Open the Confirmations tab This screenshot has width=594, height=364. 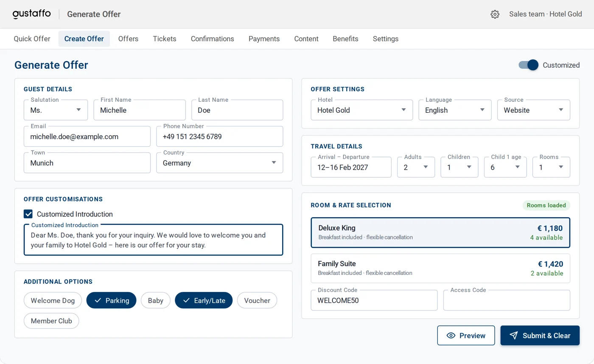pos(213,39)
